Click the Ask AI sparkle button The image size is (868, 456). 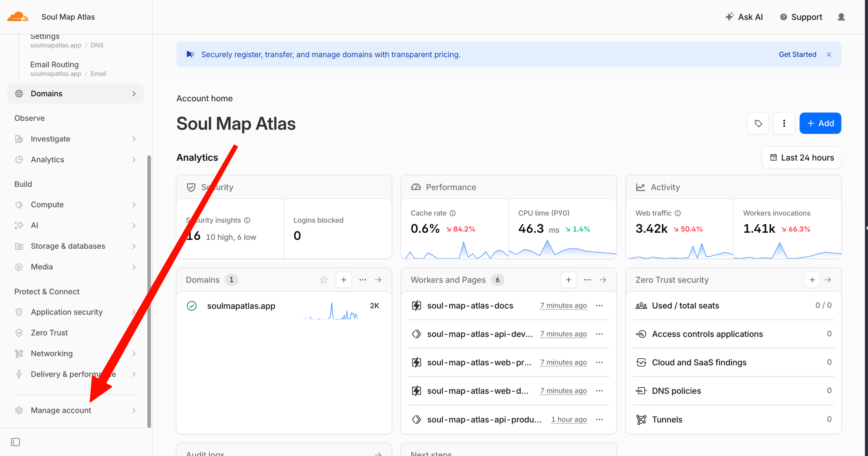tap(744, 17)
